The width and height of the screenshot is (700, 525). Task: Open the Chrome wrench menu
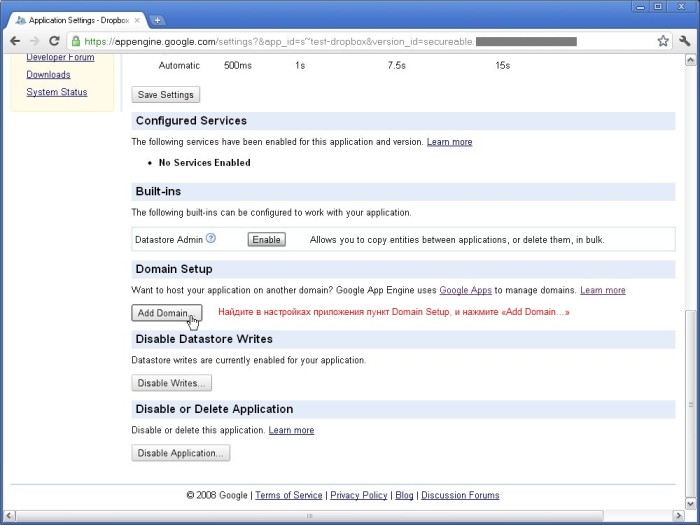tap(684, 41)
